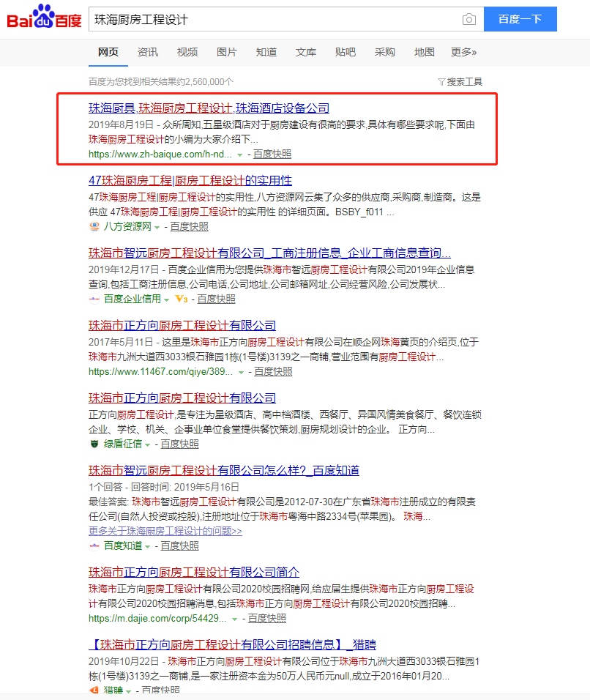Screen dimensions: 590x700
Task: Open 百度快照 for 绿盾征信 result
Action: coord(180,444)
